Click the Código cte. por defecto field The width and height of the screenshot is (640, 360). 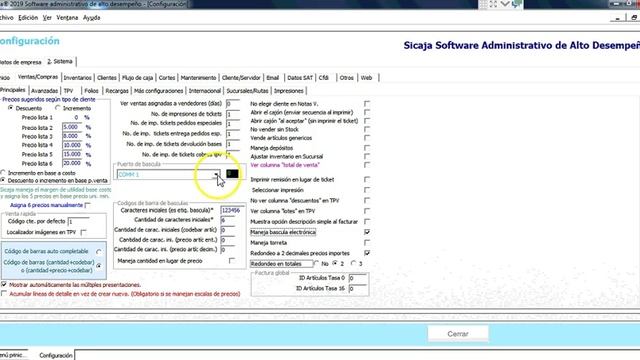[x=78, y=222]
